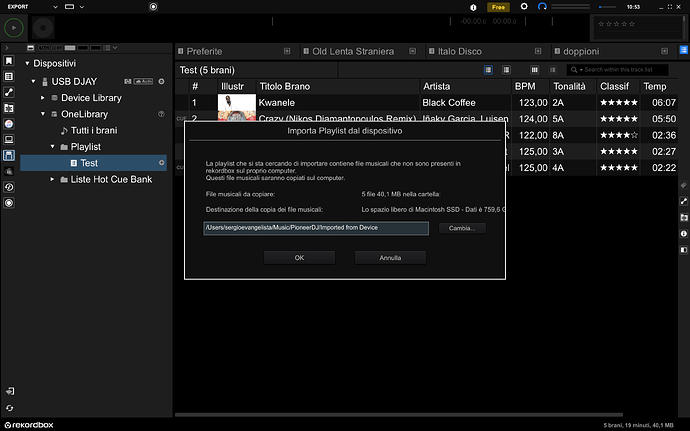This screenshot has width=690, height=431.
Task: Adjust the master volume slider
Action: pyautogui.click(x=607, y=7)
